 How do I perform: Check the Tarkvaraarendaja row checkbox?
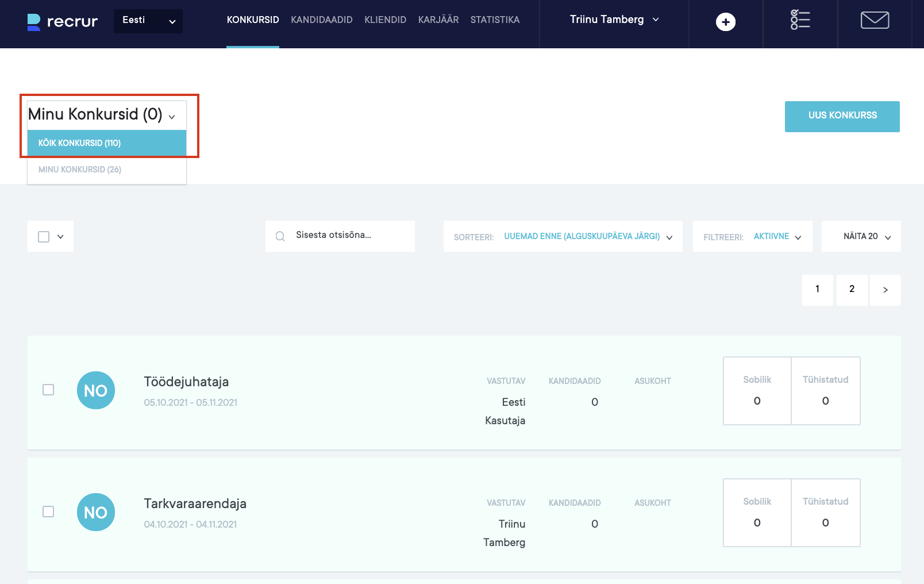[48, 512]
